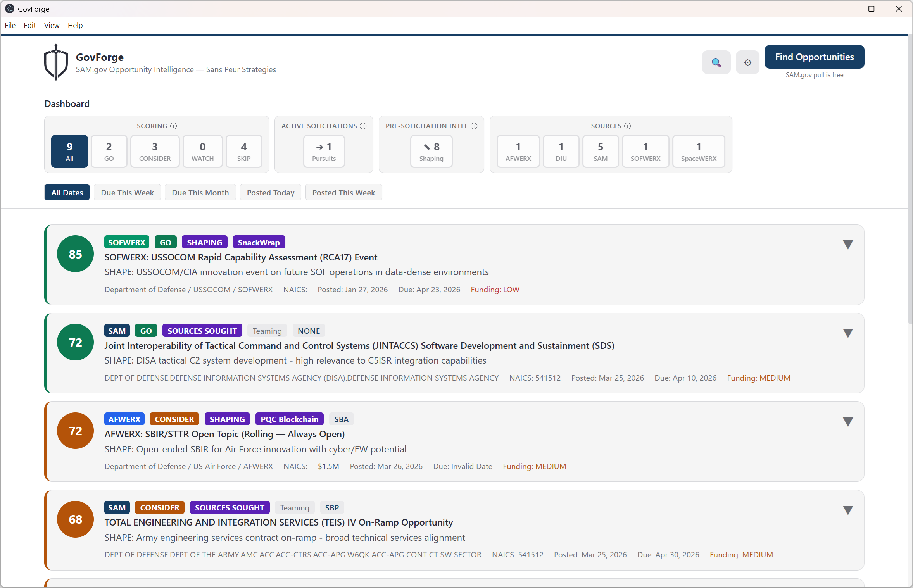Image resolution: width=913 pixels, height=588 pixels.
Task: Click the NONE tag on JINTACCS card
Action: [309, 331]
